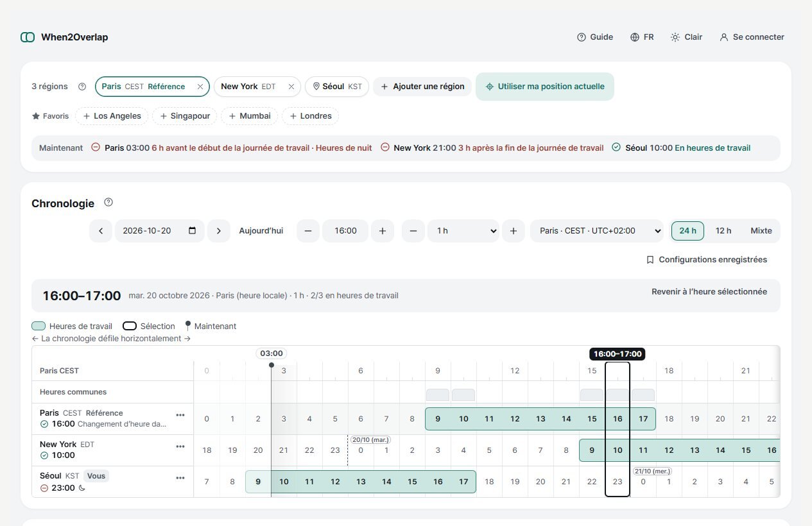The width and height of the screenshot is (812, 526).
Task: Select hour 13 in New York row
Action: pyautogui.click(x=695, y=450)
